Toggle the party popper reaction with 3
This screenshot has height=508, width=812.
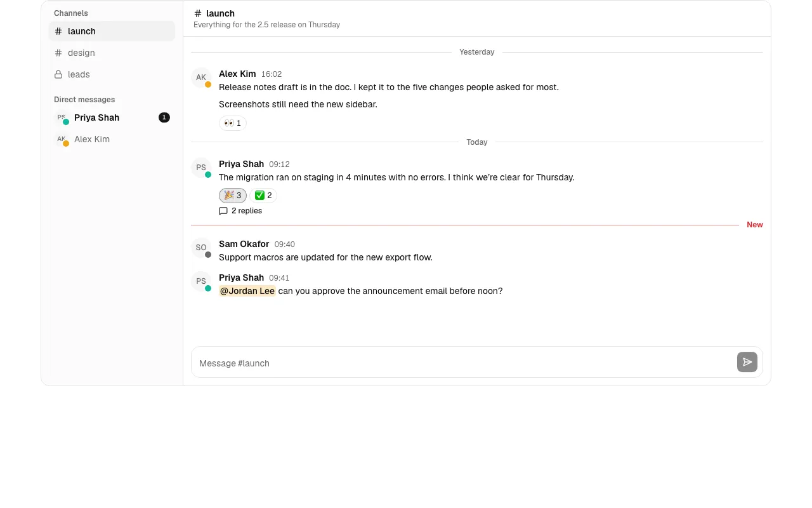pyautogui.click(x=233, y=196)
